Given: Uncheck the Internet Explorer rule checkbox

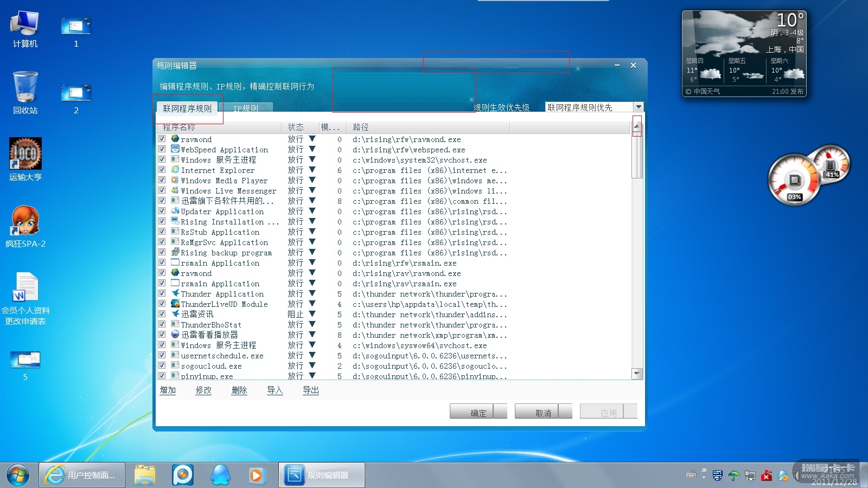Looking at the screenshot, I should point(162,170).
